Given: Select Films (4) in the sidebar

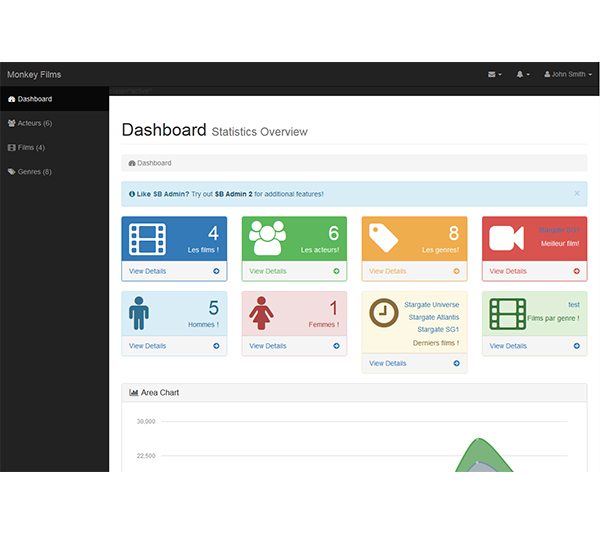Looking at the screenshot, I should tap(30, 147).
